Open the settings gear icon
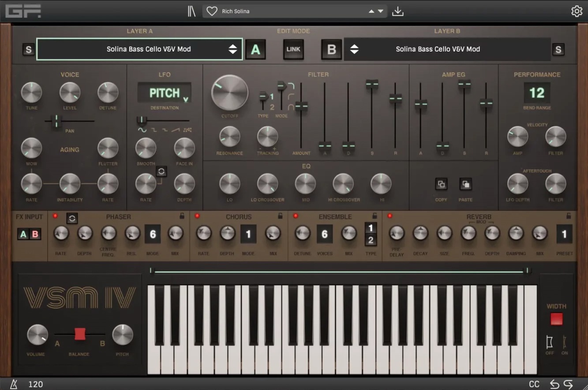The image size is (588, 390). point(577,11)
